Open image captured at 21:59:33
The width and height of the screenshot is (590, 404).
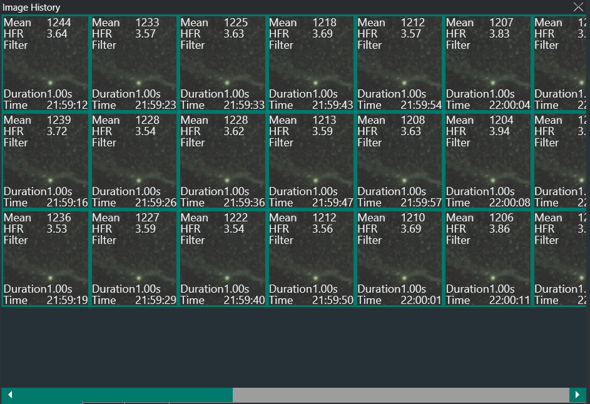pyautogui.click(x=222, y=63)
